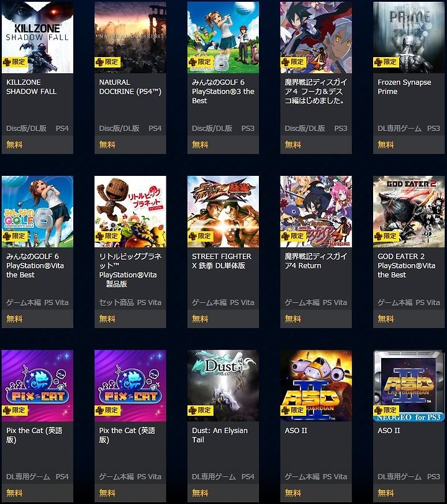The image size is (447, 504).
Task: Click the 限定 badge on Dust cover
Action: (x=201, y=410)
